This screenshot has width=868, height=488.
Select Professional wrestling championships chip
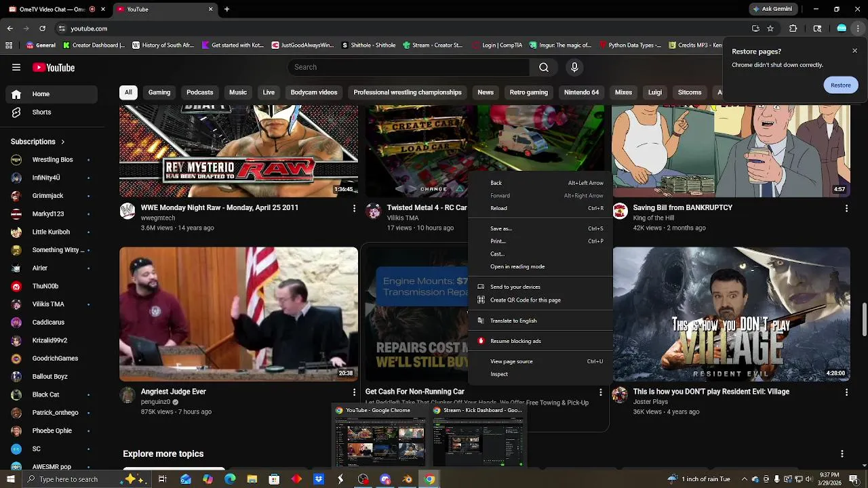pos(408,93)
